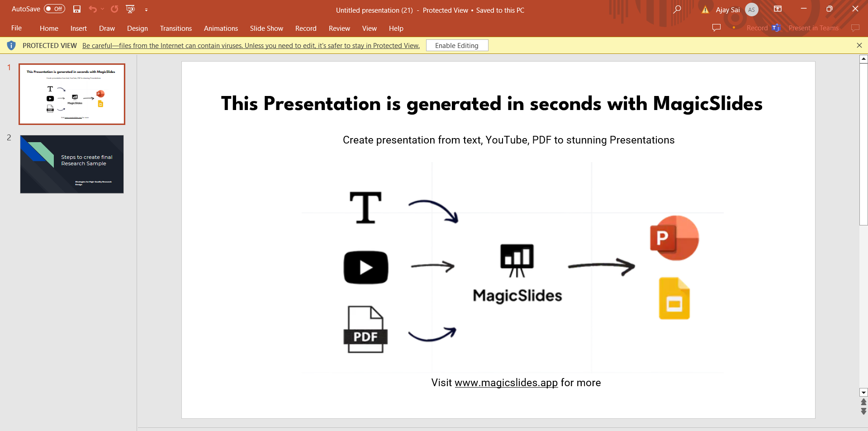Click the large T text icon on slide
This screenshot has width=868, height=431.
[x=365, y=208]
